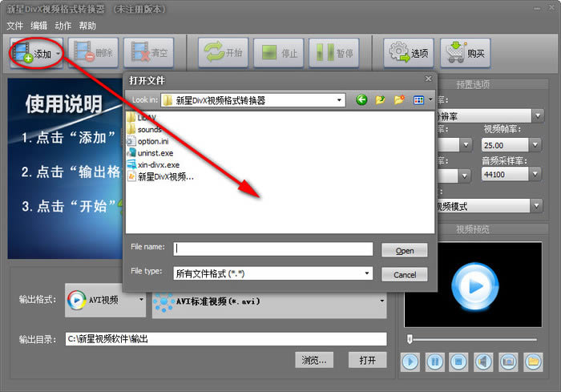
Task: Click the uninst.exe file icon
Action: pos(131,153)
